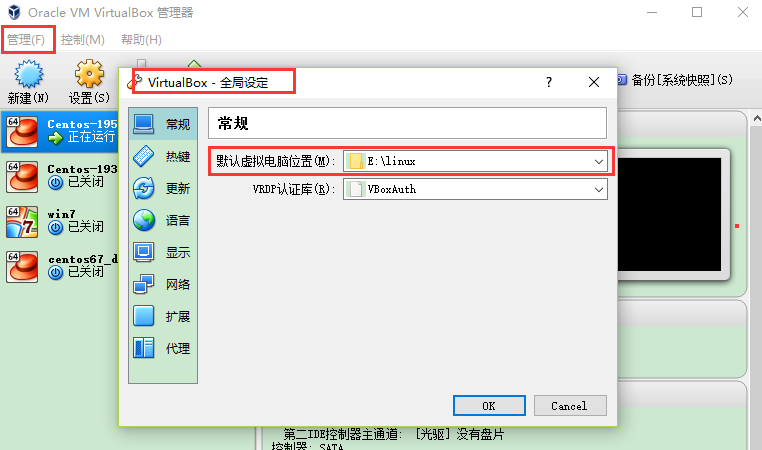
Task: Open the Settings (设置) gear icon
Action: click(89, 74)
